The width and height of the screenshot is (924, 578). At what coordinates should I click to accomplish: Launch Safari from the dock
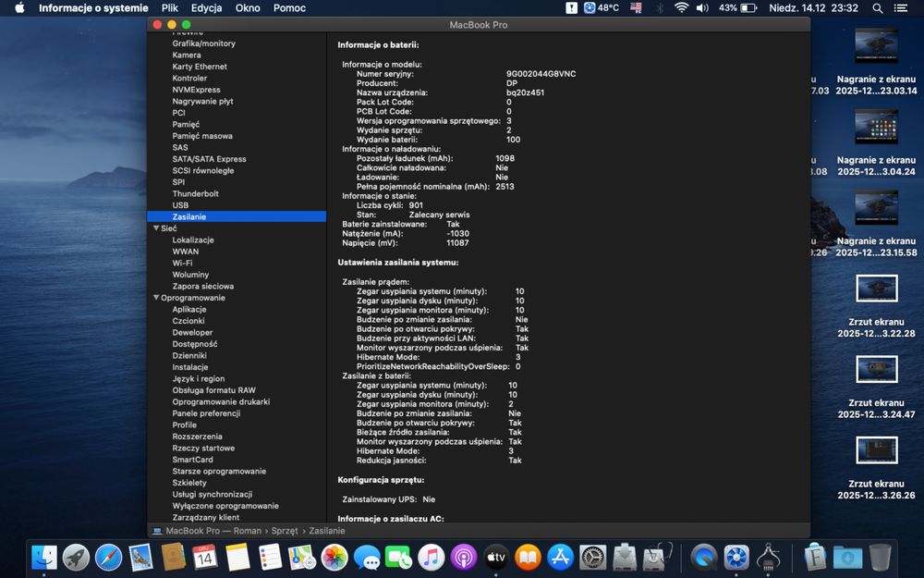click(108, 558)
